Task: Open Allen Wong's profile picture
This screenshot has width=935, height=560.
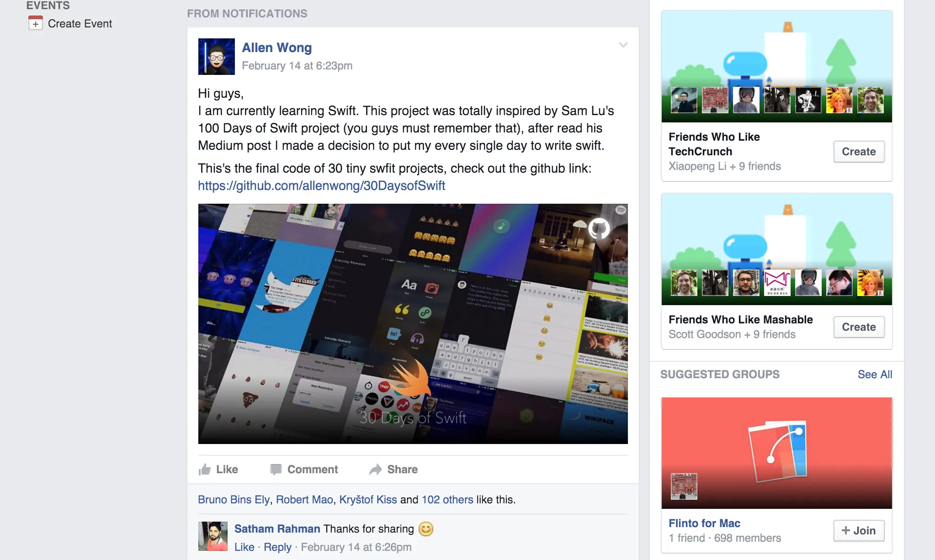Action: (x=216, y=56)
